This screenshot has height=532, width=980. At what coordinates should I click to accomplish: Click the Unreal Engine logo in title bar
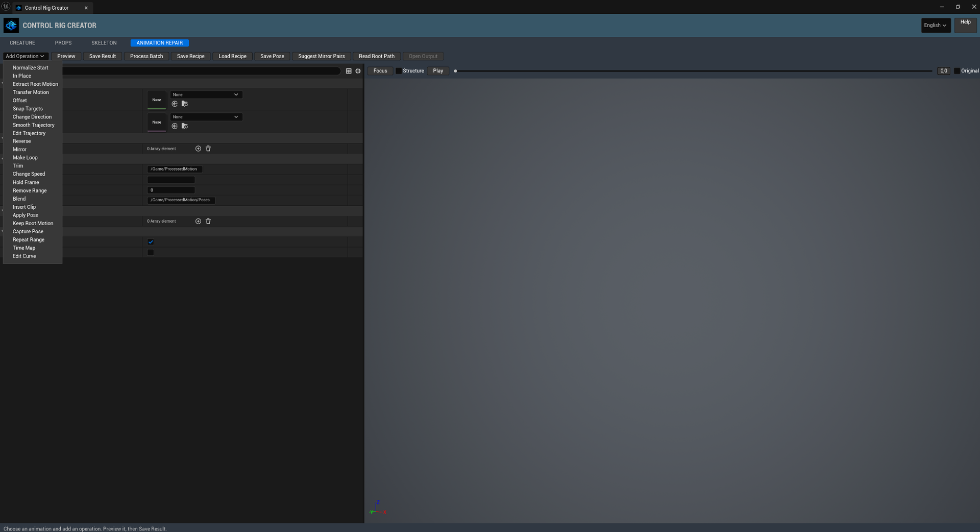6,7
